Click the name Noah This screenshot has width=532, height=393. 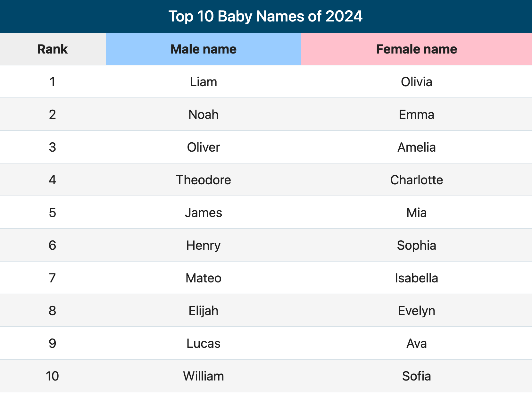pos(204,114)
